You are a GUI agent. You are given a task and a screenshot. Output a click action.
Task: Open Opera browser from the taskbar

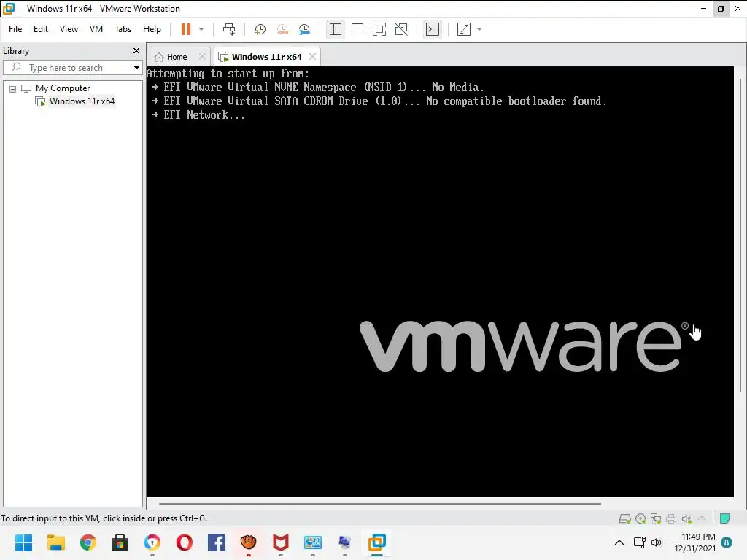tap(185, 542)
